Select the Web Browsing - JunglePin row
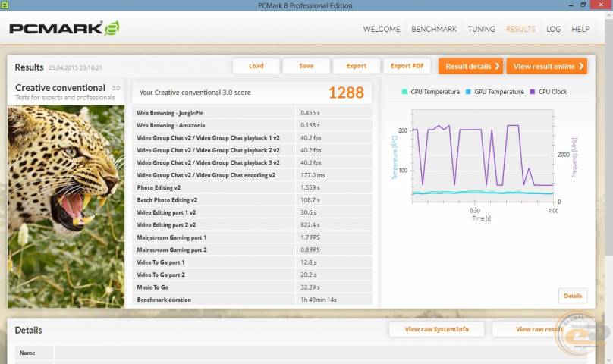Viewport: 613px width, 364px height. [252, 113]
